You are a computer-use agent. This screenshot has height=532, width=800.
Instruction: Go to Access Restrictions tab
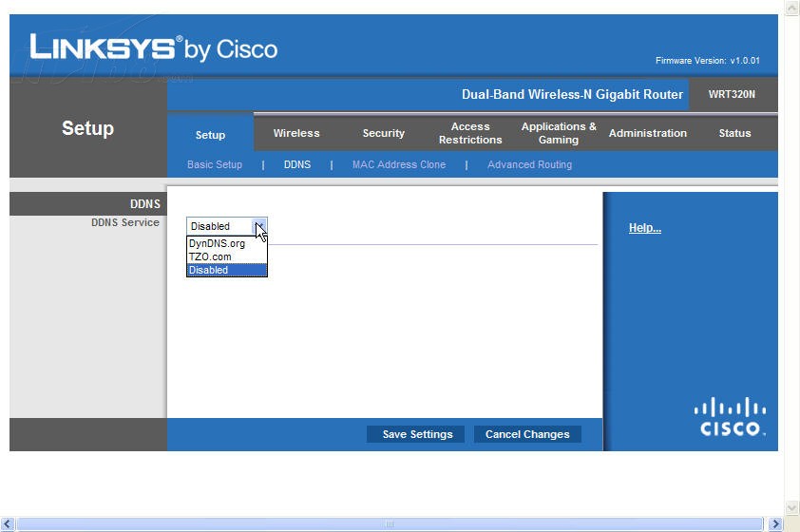[x=470, y=133]
